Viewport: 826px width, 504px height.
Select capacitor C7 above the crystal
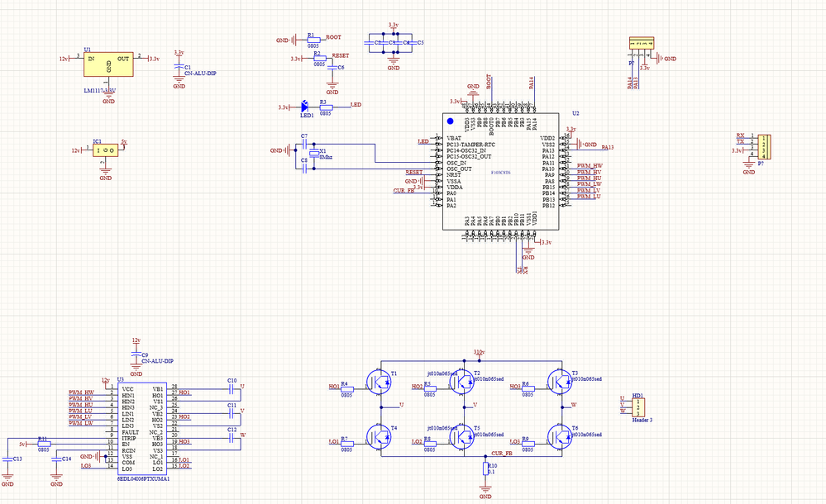click(304, 143)
